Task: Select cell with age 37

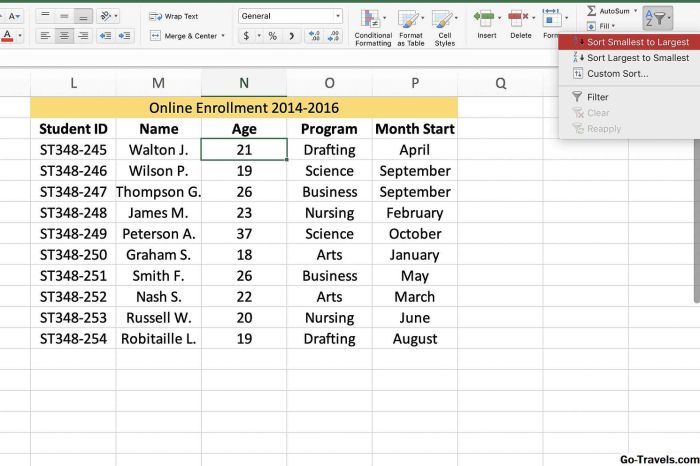Action: 244,233
